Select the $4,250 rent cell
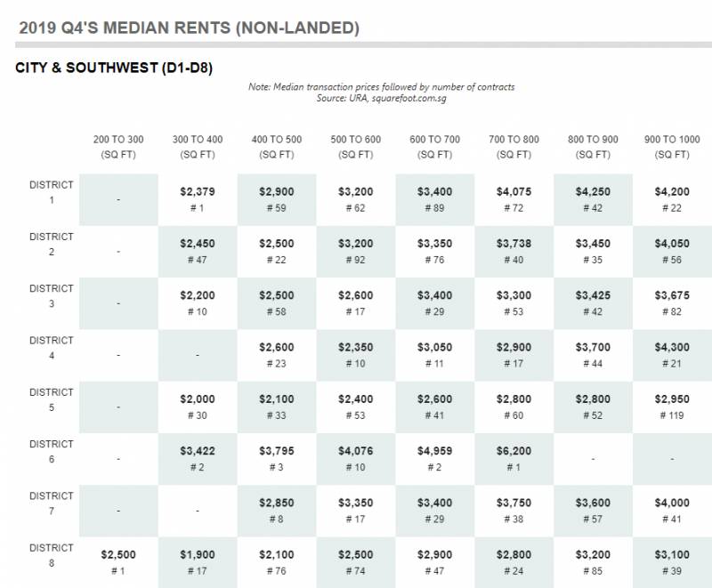This screenshot has height=588, width=712. (593, 198)
